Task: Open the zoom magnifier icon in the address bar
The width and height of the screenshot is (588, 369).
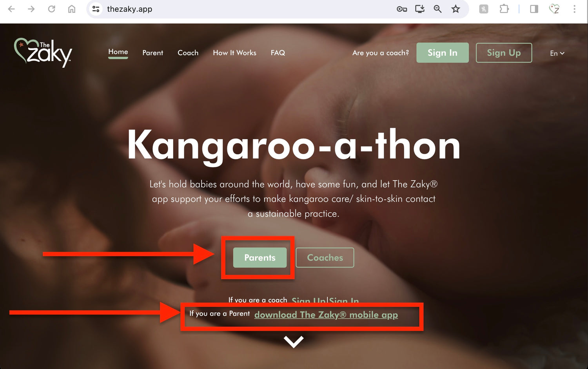Action: click(437, 9)
